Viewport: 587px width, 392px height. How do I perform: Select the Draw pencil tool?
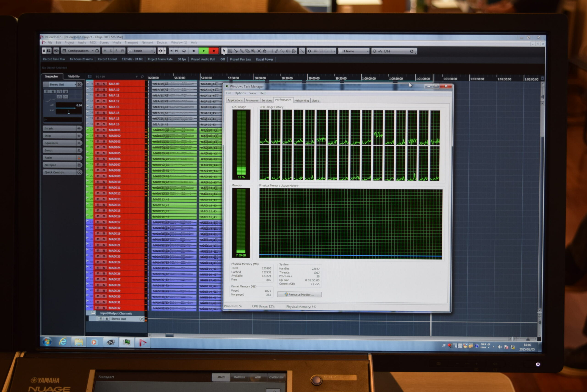click(277, 51)
